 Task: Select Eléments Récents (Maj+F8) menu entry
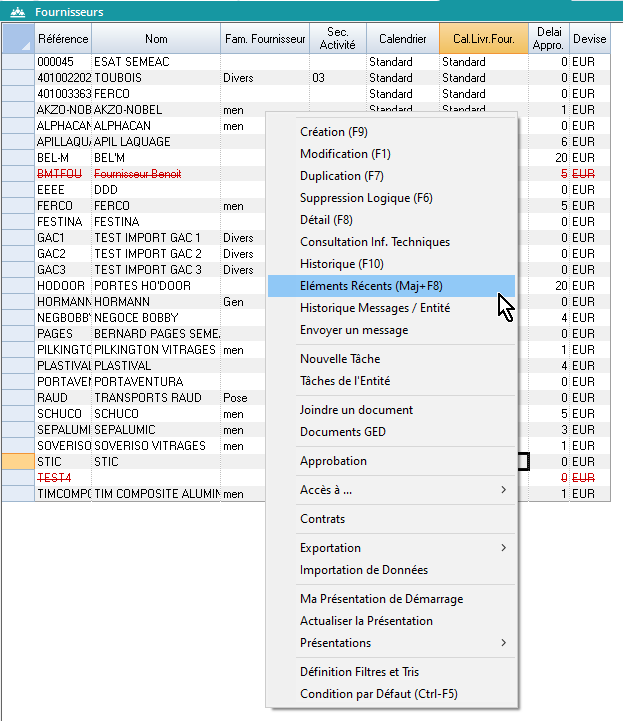[x=371, y=286]
